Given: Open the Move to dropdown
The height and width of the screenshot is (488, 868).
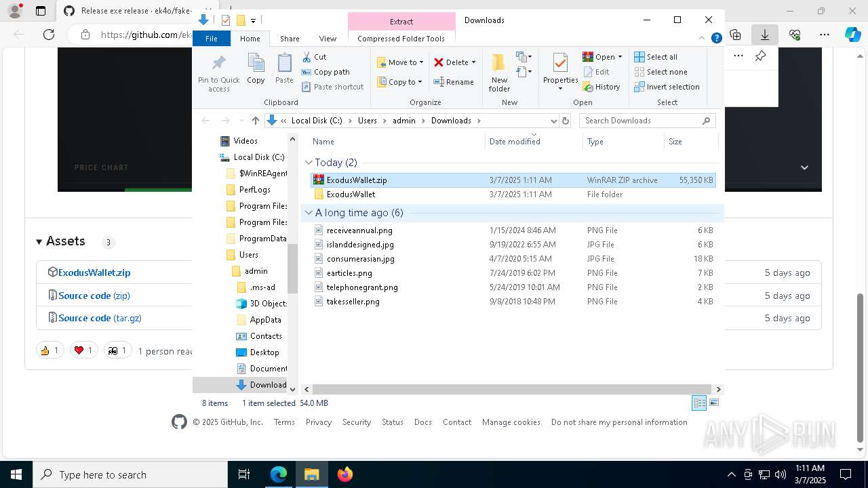Looking at the screenshot, I should (400, 62).
